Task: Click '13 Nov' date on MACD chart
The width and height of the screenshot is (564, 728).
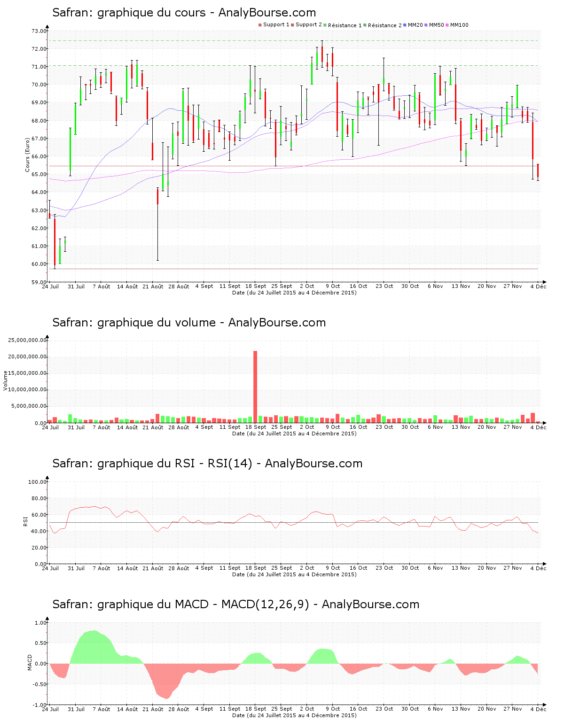Action: click(461, 709)
